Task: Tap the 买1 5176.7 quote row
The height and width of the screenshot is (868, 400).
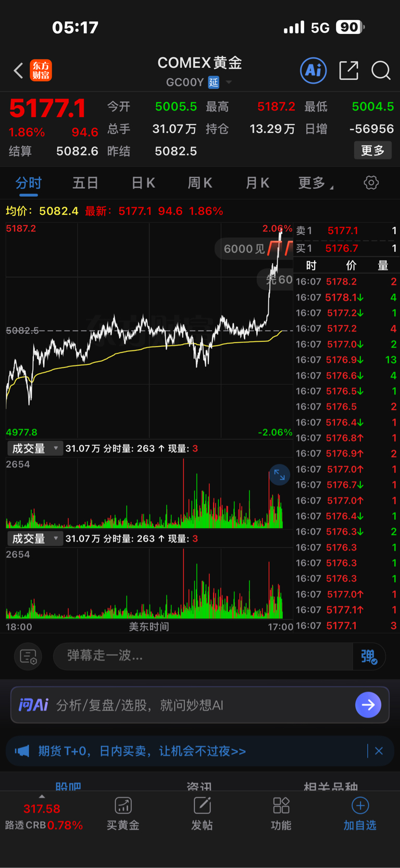Action: pos(346,248)
